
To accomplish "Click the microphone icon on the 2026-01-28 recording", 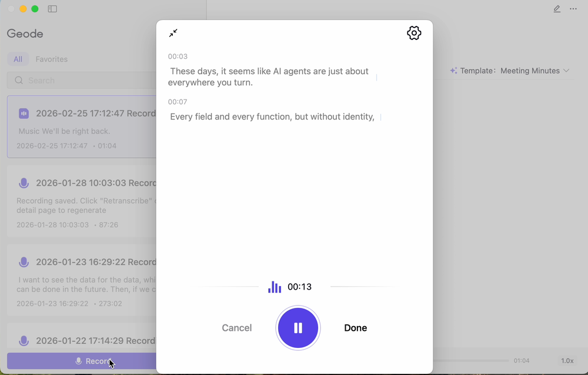I will coord(24,182).
